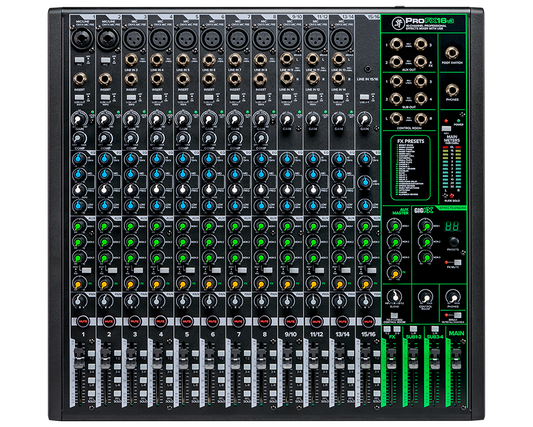Click the Aux Out 1 jack

[396, 44]
